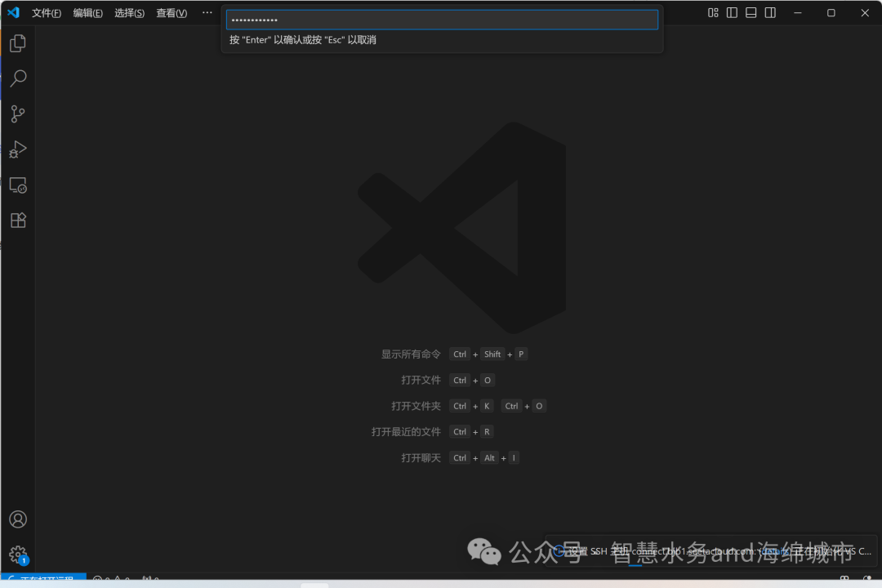Open the Search view in activity bar
Viewport: 882px width, 588px height.
tap(18, 78)
